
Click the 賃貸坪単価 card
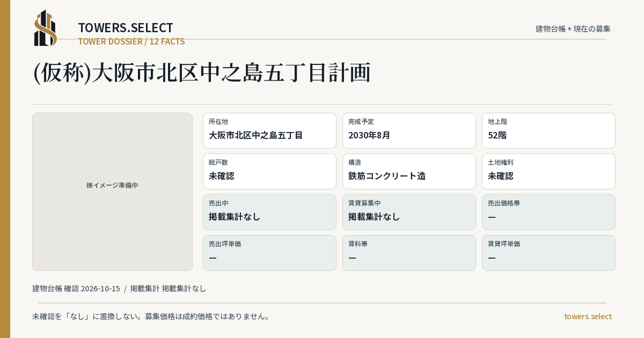tap(548, 253)
